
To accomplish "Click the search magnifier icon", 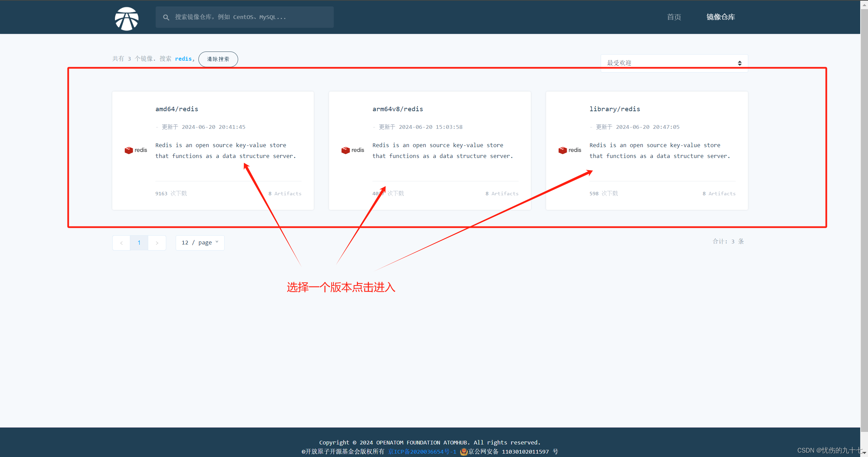I will pyautogui.click(x=166, y=17).
